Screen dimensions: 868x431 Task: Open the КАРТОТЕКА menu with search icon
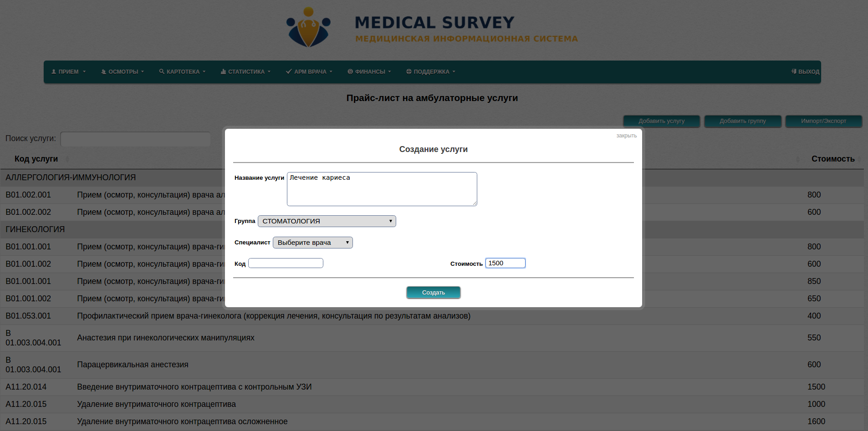182,72
